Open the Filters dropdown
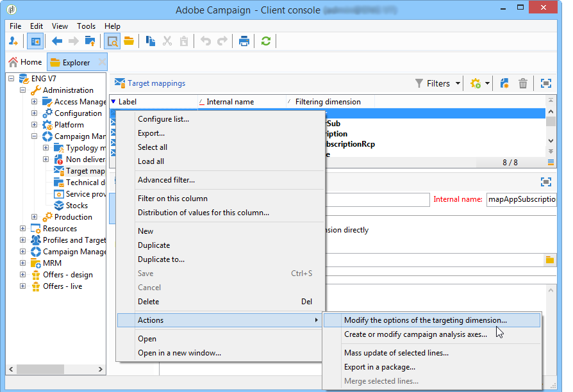 (438, 83)
